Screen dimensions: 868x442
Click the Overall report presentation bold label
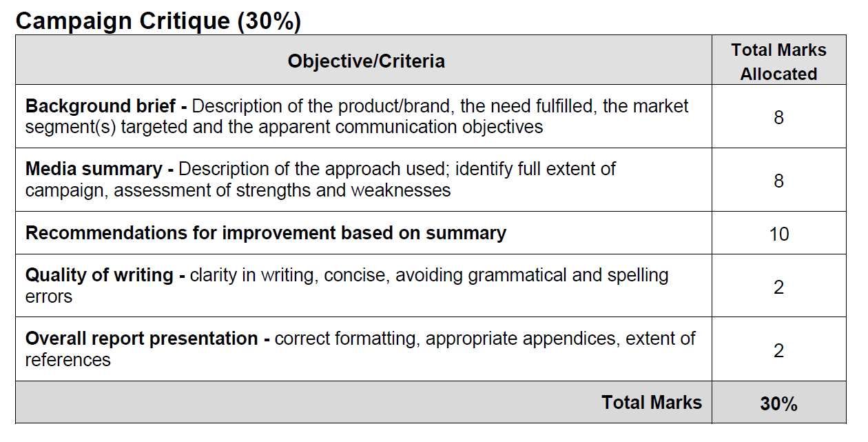click(147, 339)
